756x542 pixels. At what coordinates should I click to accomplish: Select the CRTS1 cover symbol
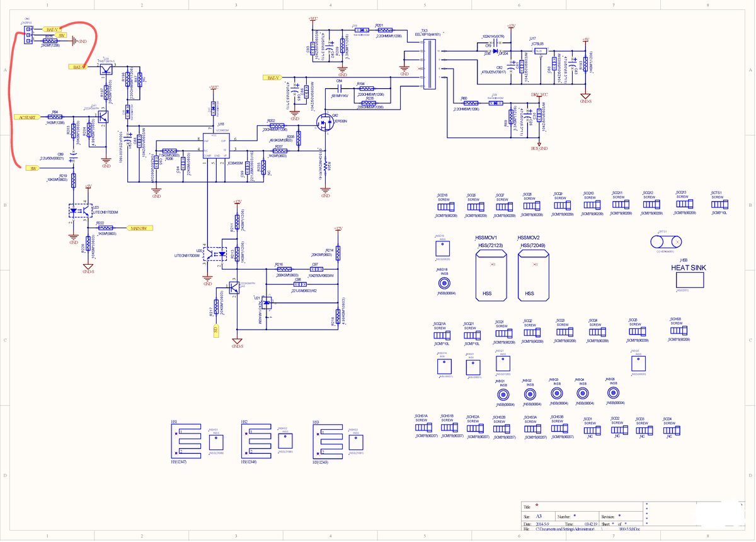(667, 243)
